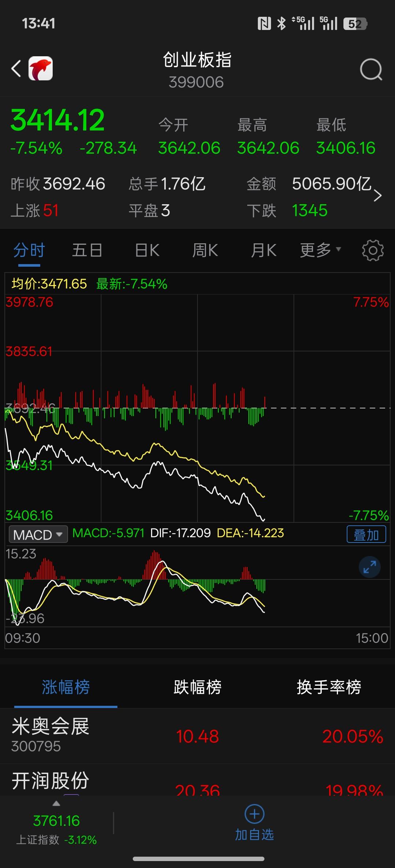Switch to the 周K chart tab
Image resolution: width=395 pixels, height=868 pixels.
point(205,251)
